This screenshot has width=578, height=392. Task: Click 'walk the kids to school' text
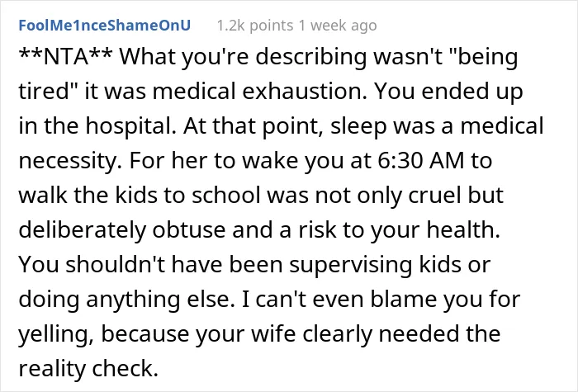pos(140,195)
